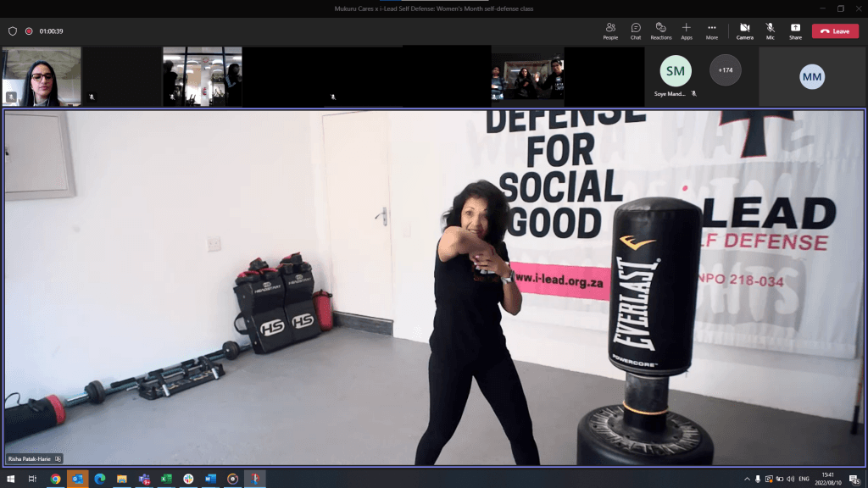The image size is (868, 488).
Task: Select the SM participant avatar tile
Action: (676, 71)
